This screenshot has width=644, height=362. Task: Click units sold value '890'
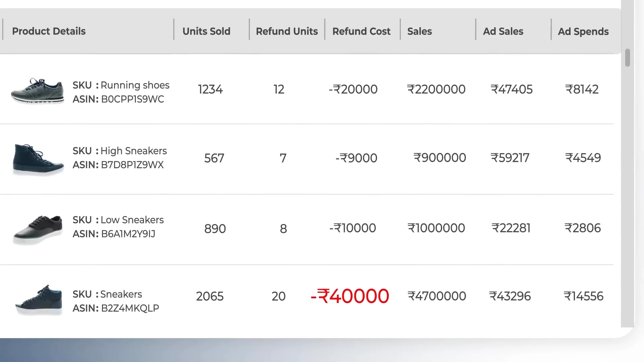(215, 229)
